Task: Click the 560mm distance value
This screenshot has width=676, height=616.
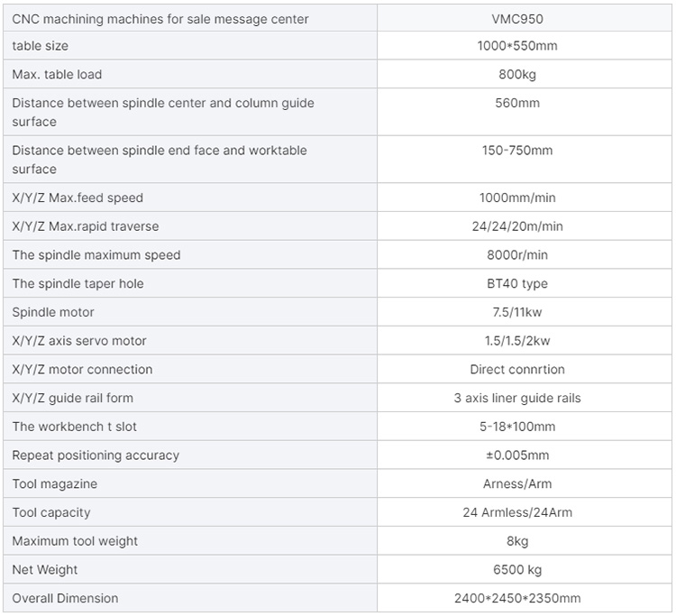Action: (517, 103)
